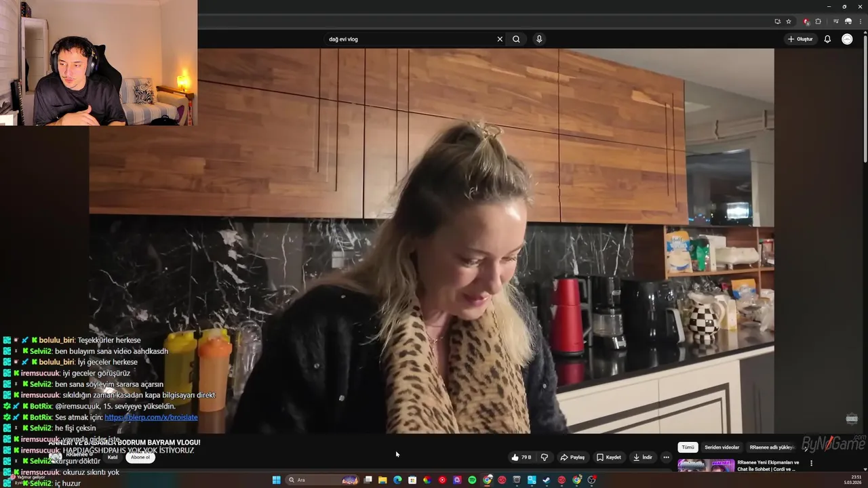This screenshot has height=488, width=868.
Task: Open YouTube Music icon on taskbar
Action: click(x=442, y=480)
